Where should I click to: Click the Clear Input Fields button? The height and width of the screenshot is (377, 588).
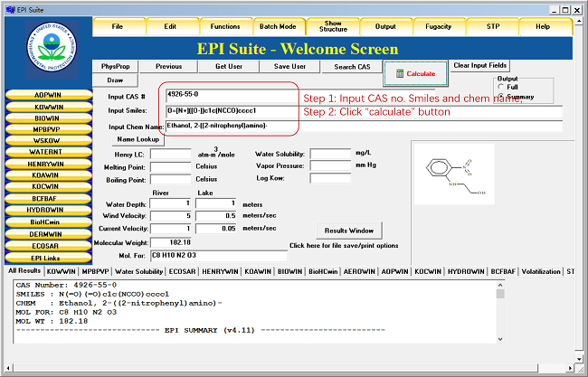click(480, 66)
